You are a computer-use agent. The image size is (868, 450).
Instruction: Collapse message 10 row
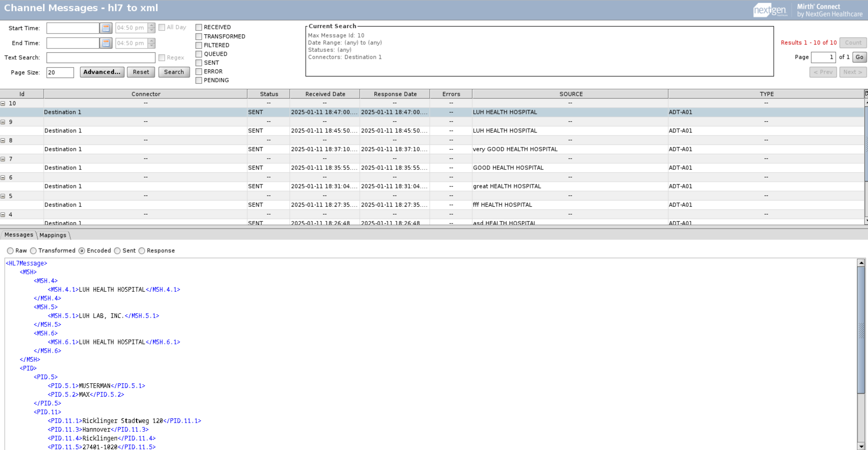click(3, 103)
